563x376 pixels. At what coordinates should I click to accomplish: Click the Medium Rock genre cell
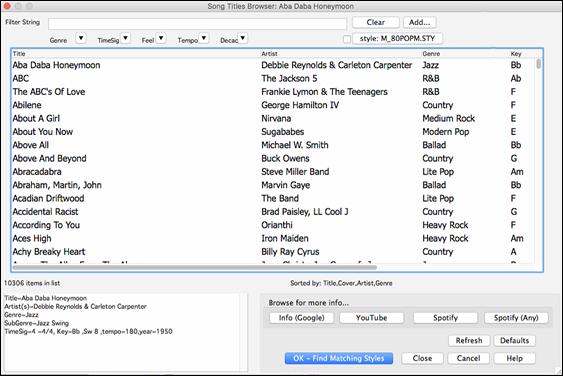click(x=448, y=118)
